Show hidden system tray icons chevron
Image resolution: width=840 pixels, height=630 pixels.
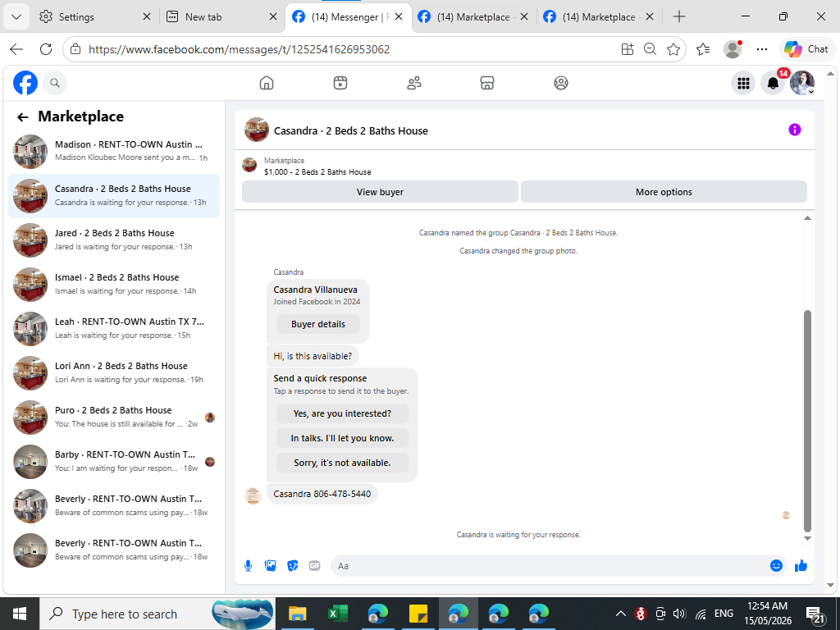tap(620, 614)
